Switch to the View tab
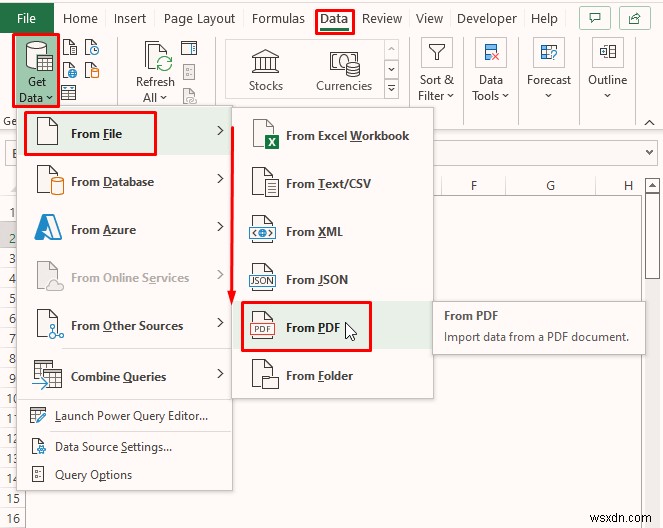The width and height of the screenshot is (663, 528). tap(429, 19)
